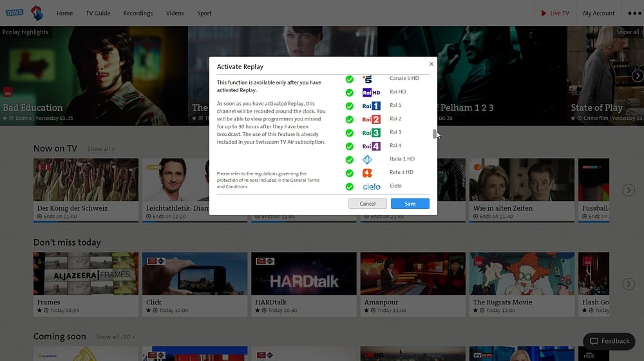
Task: Click the Feedback speech bubble icon
Action: tap(594, 341)
